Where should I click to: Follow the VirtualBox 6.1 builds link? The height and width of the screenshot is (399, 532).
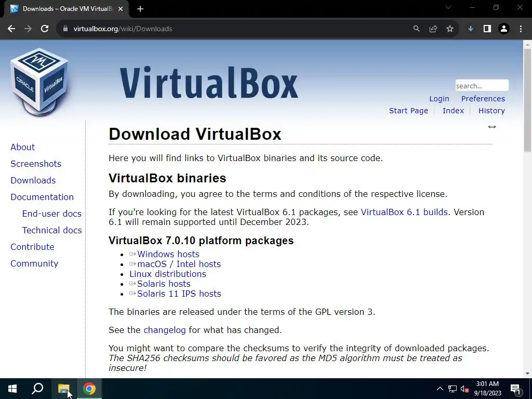(x=404, y=212)
